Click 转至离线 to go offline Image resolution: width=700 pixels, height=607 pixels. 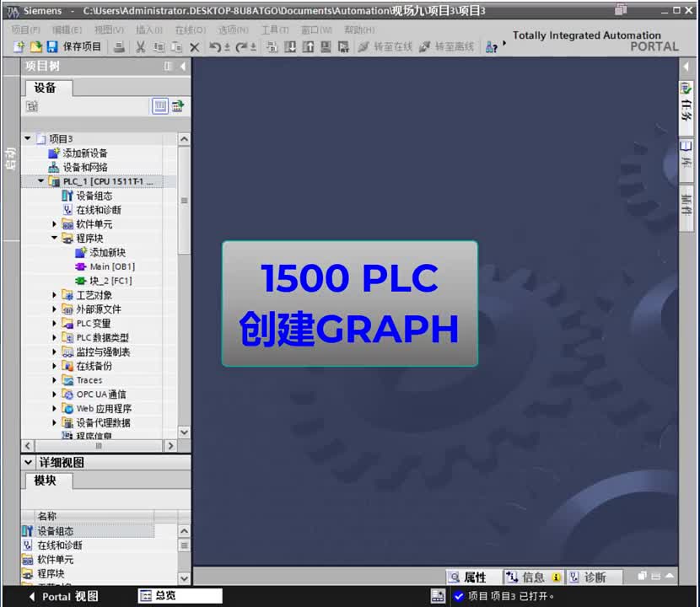coord(446,46)
